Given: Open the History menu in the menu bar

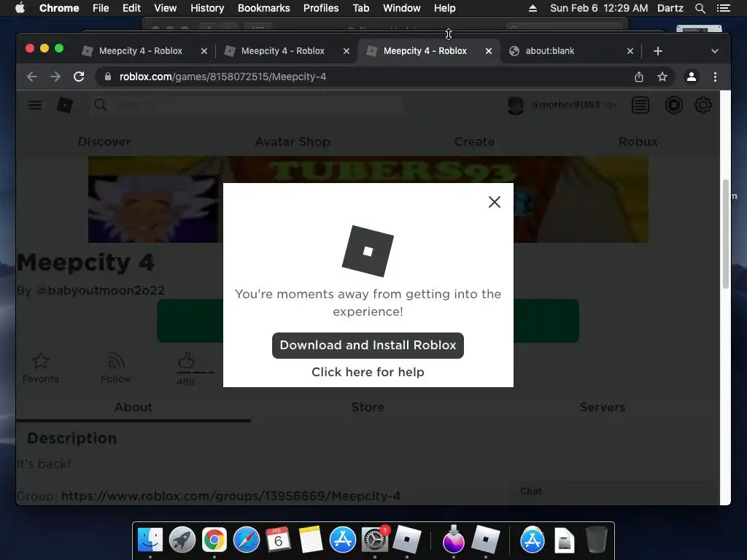Looking at the screenshot, I should coord(207,8).
